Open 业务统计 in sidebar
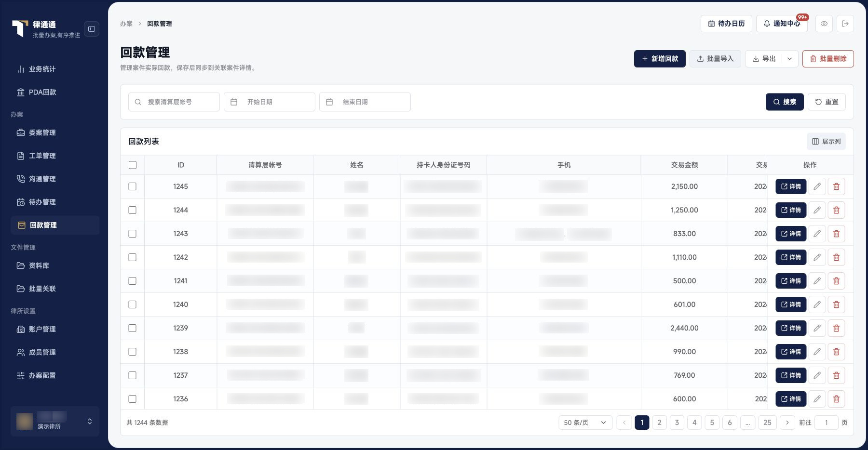868x450 pixels. point(55,69)
